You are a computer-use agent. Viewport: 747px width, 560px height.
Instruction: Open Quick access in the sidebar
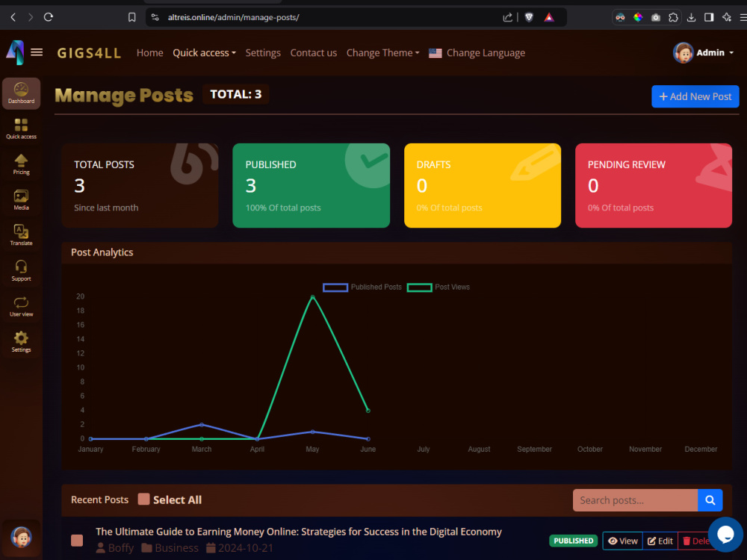(x=21, y=129)
